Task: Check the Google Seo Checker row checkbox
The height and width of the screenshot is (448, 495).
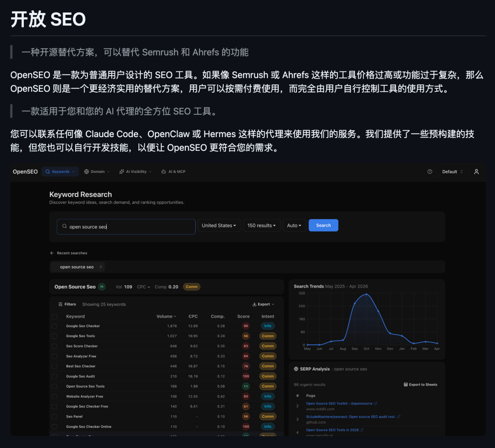Action: [x=54, y=326]
